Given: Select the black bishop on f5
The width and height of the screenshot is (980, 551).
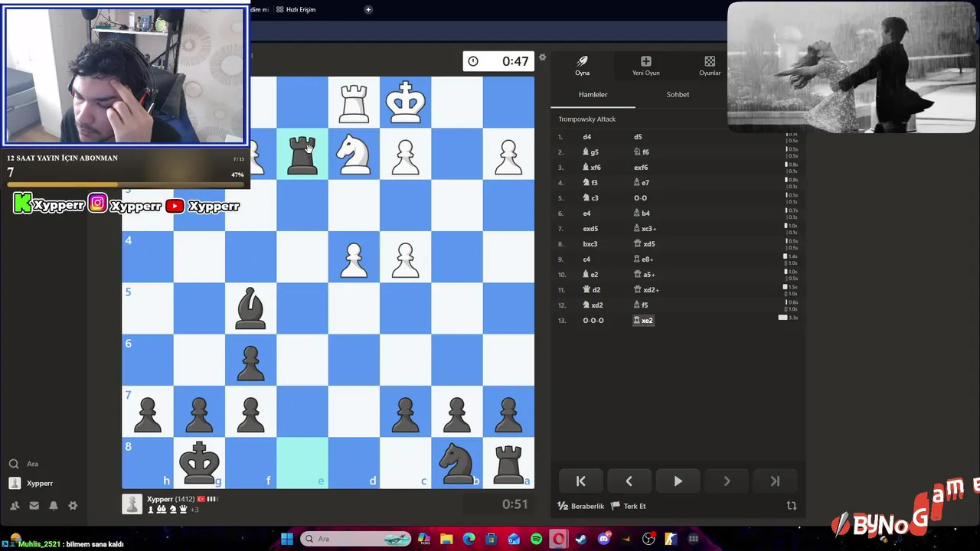Looking at the screenshot, I should pos(250,308).
